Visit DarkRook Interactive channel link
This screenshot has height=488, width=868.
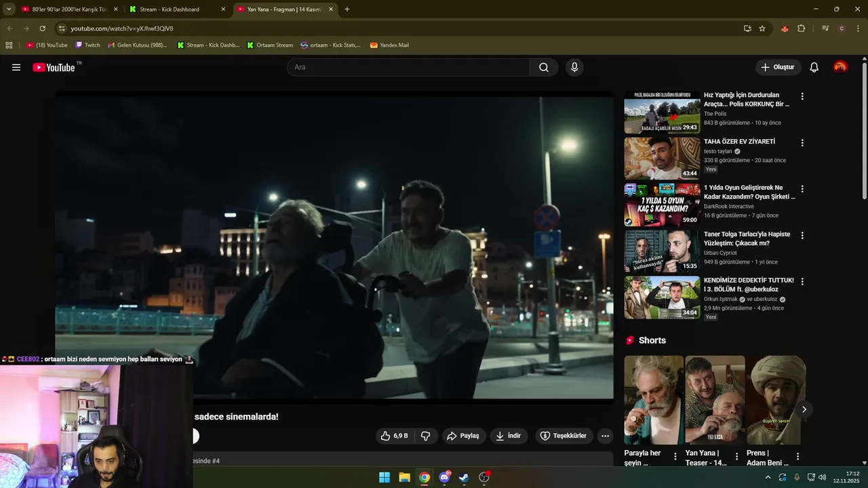pyautogui.click(x=729, y=206)
